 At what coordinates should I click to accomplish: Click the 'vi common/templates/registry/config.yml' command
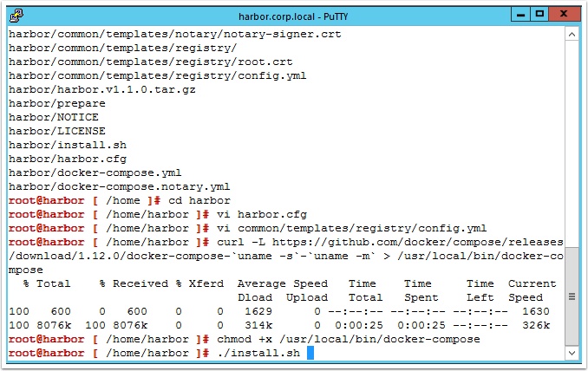[x=352, y=228]
